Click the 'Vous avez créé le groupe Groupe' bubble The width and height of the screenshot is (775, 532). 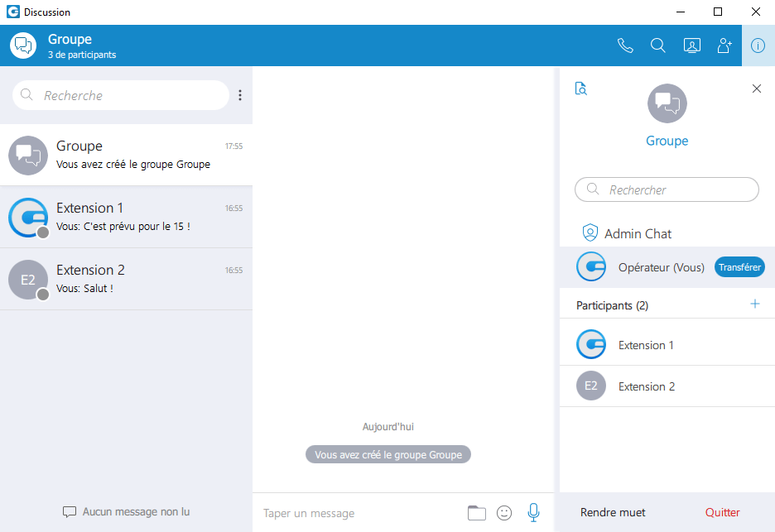(388, 454)
